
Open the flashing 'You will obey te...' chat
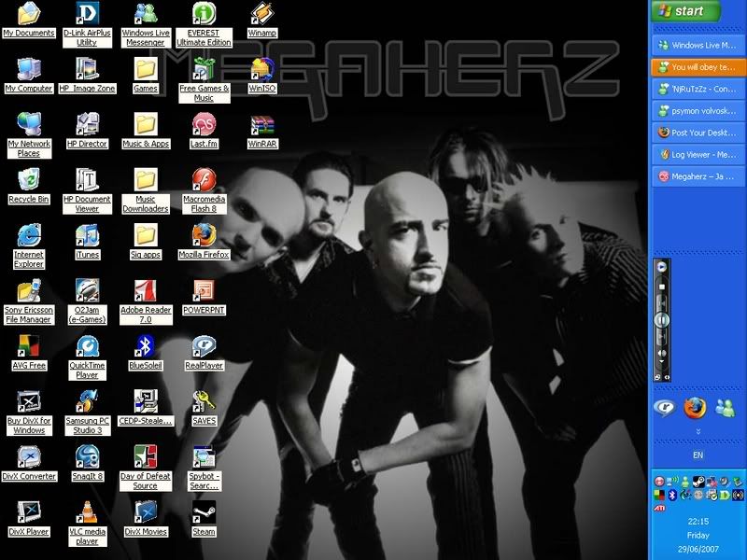[698, 67]
